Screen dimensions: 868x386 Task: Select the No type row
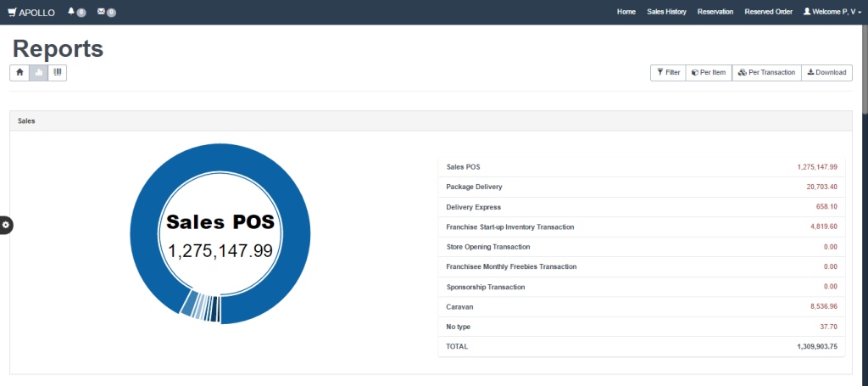[x=642, y=327]
